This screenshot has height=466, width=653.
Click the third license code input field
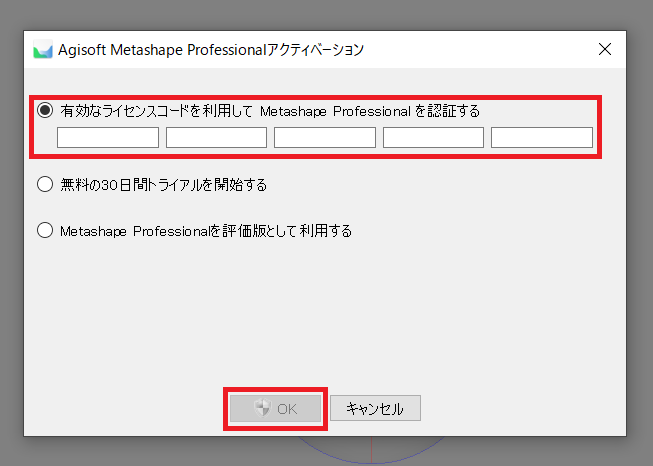[325, 137]
